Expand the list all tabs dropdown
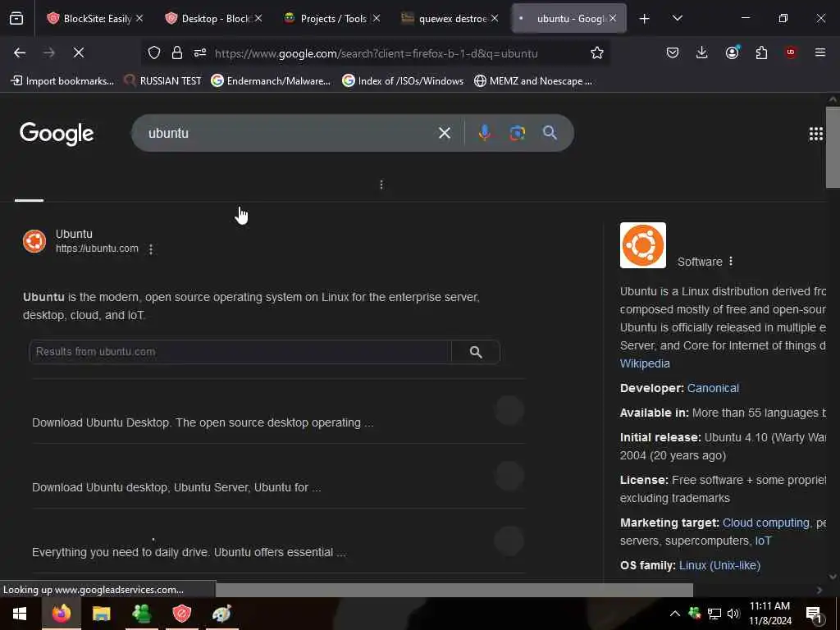 [x=677, y=19]
